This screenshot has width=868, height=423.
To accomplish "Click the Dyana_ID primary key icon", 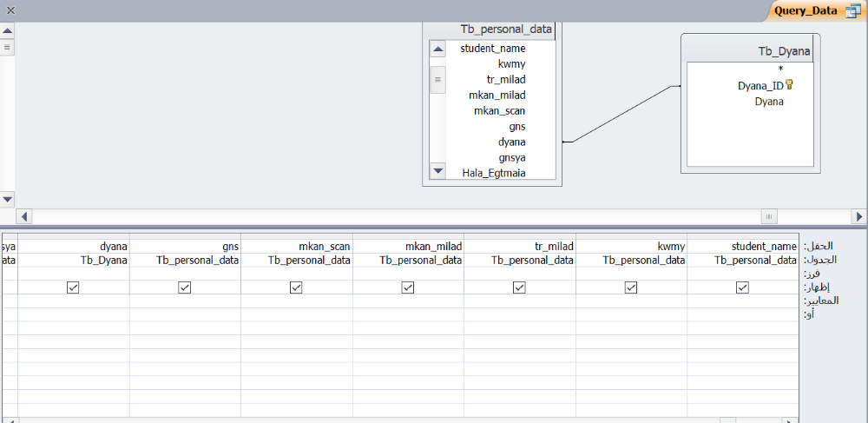I will [789, 85].
